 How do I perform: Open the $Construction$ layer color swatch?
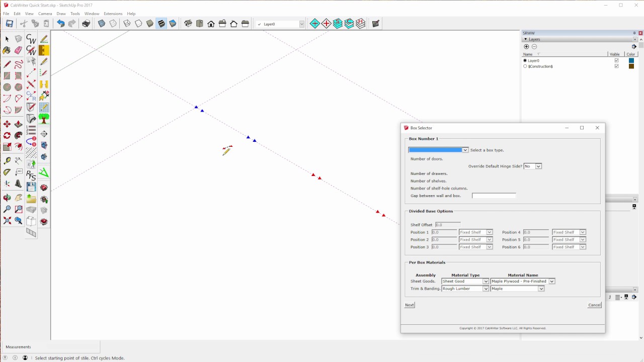tap(631, 66)
